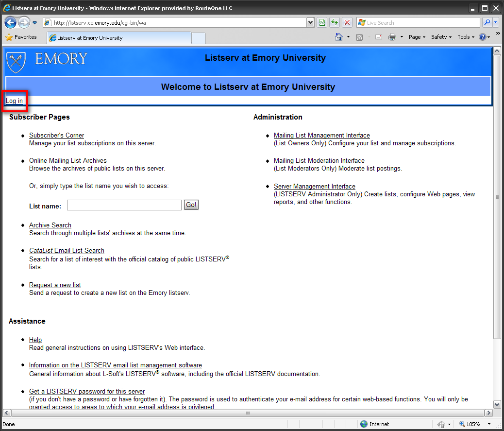The image size is (504, 431).
Task: Expand the command bar overflow chevron
Action: coord(498,34)
